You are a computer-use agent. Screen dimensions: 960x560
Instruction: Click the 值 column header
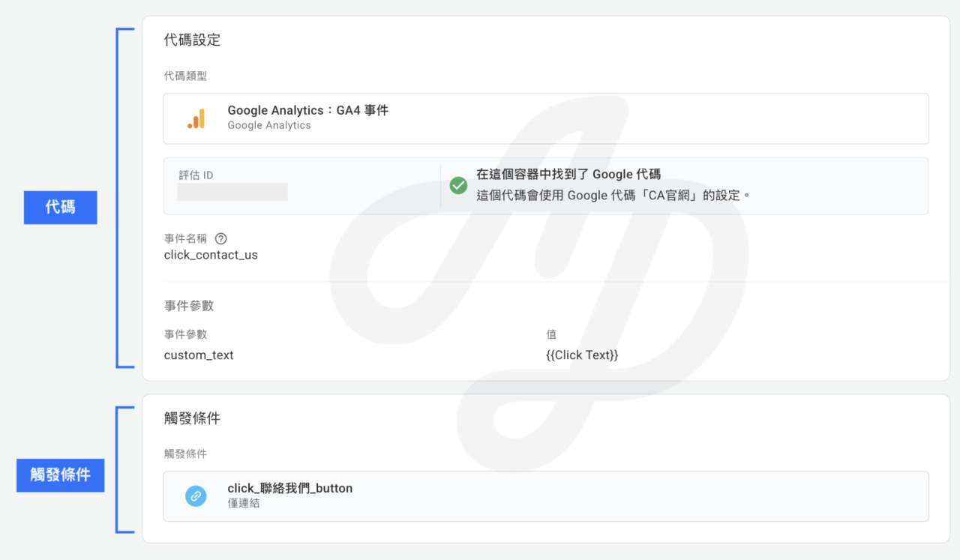pyautogui.click(x=551, y=334)
